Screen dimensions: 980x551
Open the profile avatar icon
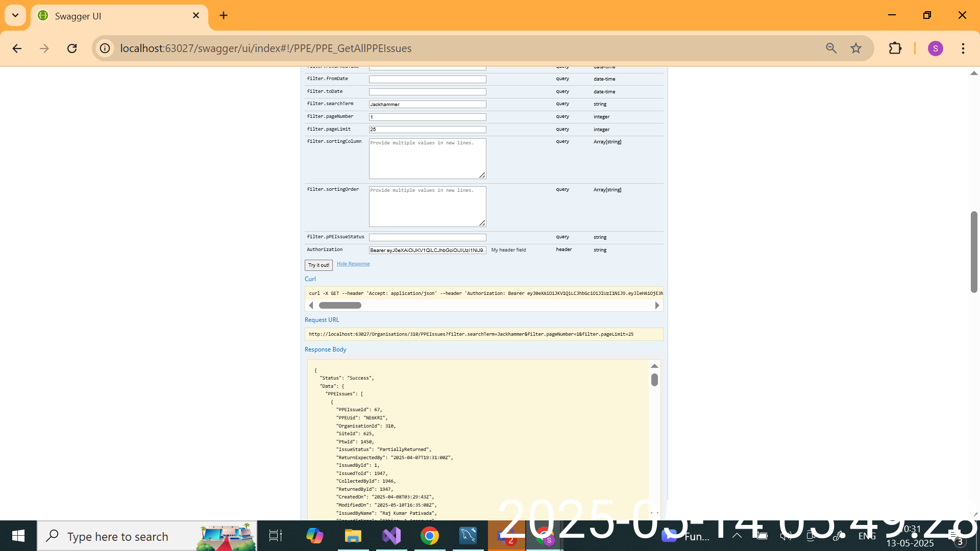pyautogui.click(x=936, y=48)
